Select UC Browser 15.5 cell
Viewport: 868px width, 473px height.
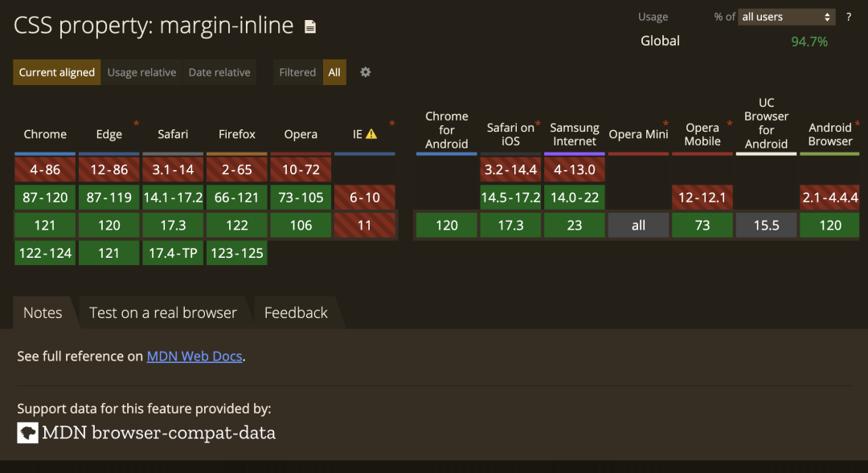[x=766, y=225]
